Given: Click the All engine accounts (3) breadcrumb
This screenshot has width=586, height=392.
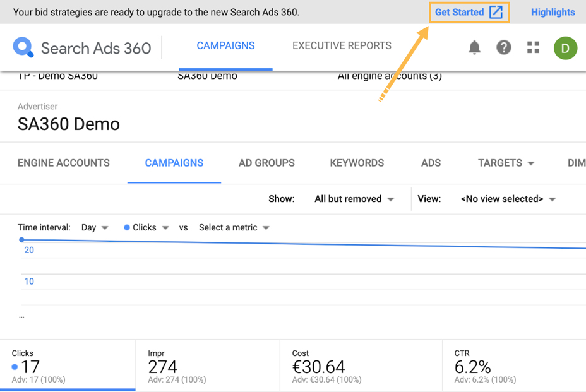Looking at the screenshot, I should pos(390,76).
